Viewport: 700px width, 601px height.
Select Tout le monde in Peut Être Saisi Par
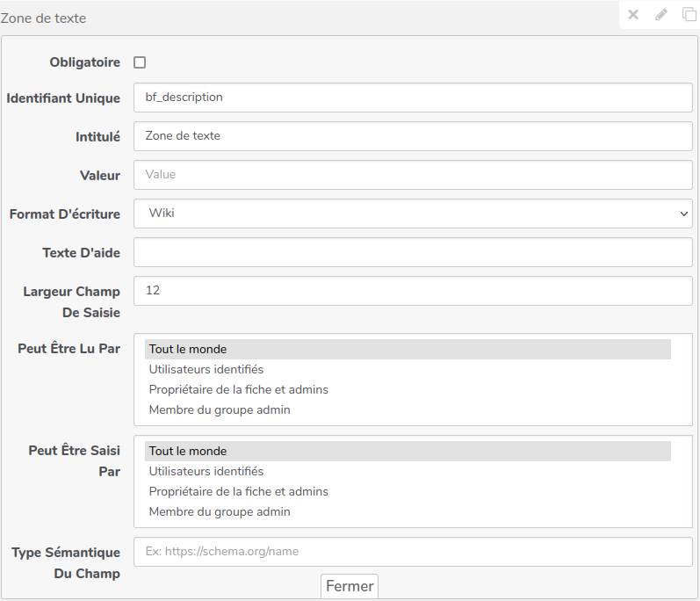408,452
